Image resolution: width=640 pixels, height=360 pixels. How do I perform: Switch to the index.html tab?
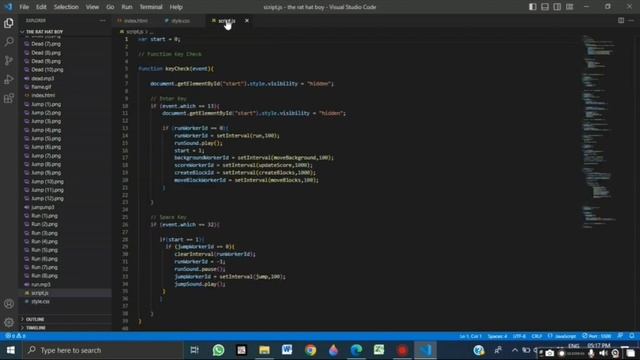(x=136, y=20)
